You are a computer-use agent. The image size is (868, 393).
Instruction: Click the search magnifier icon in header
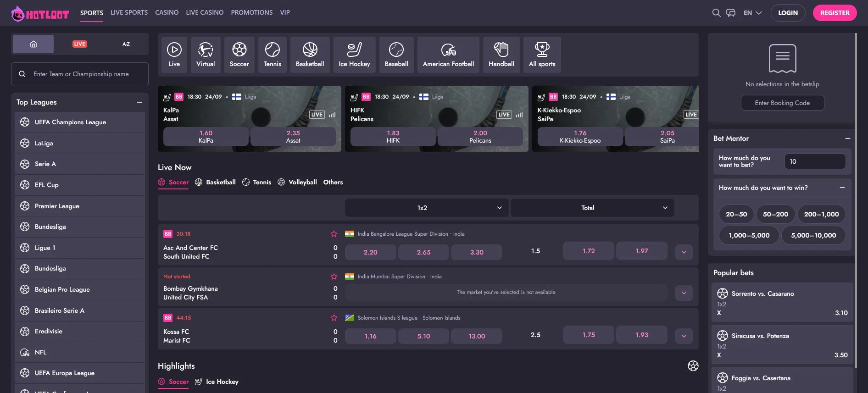(716, 13)
